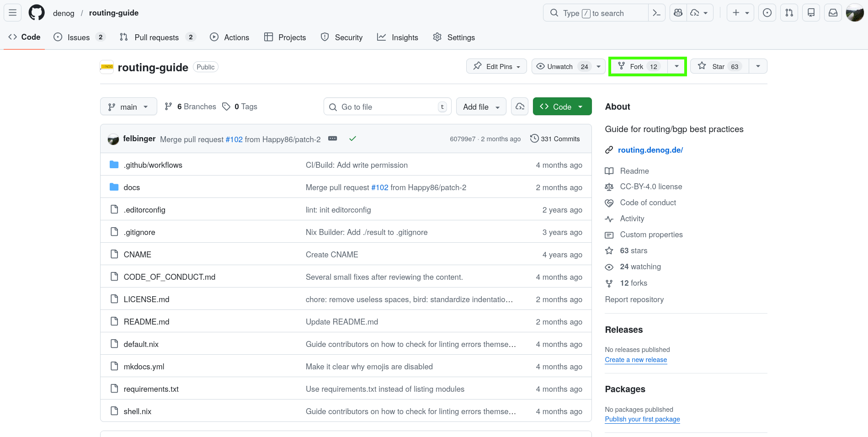Viewport: 868px width, 437px height.
Task: Expand the main branch selector
Action: (128, 107)
